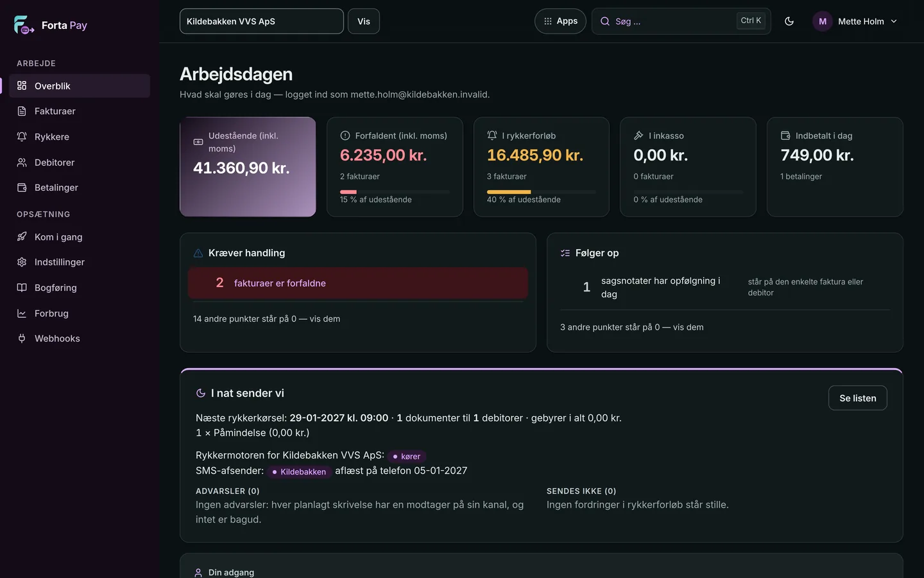
Task: Expand the 14 andre punkter list
Action: pyautogui.click(x=267, y=319)
